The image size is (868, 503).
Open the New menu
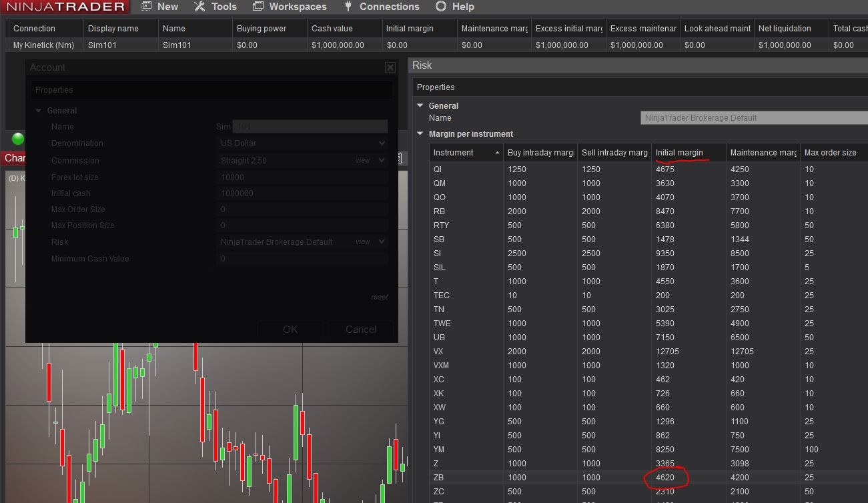pyautogui.click(x=159, y=7)
